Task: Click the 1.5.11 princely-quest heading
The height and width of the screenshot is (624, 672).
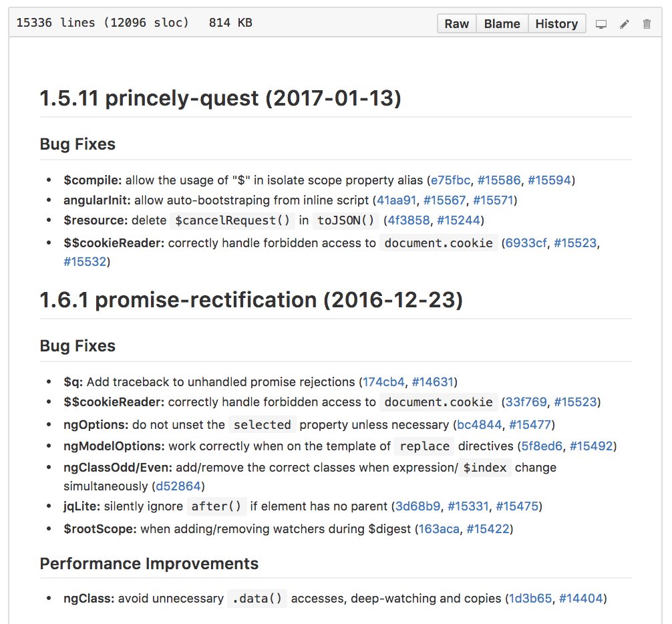Action: click(x=220, y=98)
